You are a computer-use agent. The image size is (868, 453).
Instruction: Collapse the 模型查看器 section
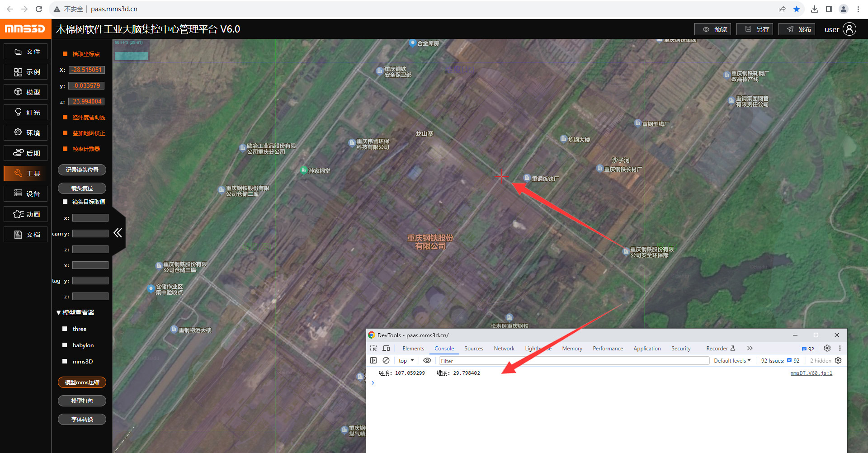click(58, 313)
